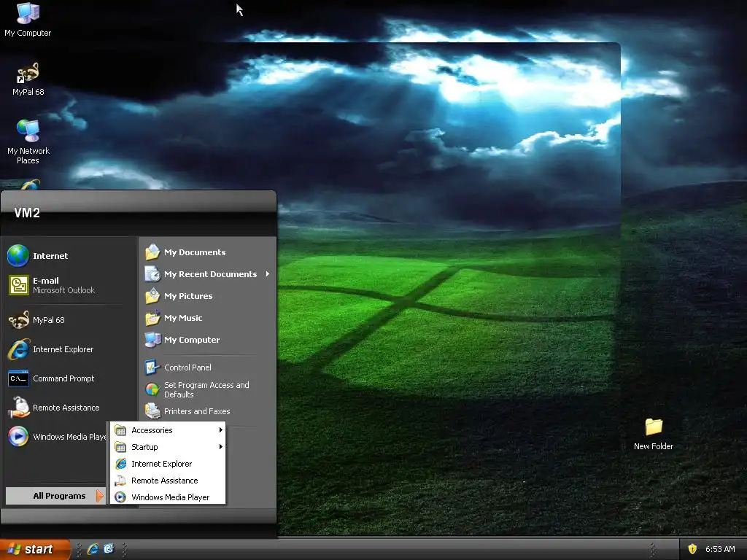Click the Start button

pyautogui.click(x=34, y=549)
